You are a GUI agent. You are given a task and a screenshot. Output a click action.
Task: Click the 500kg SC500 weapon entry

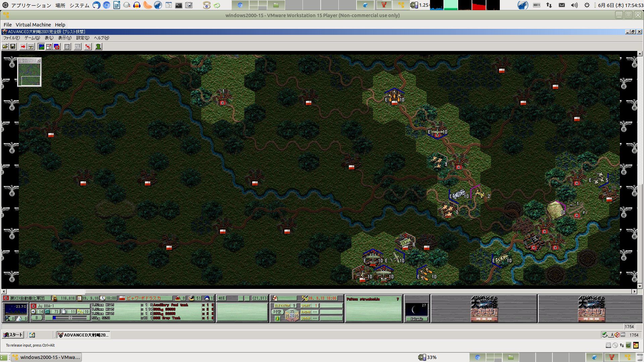164,309
